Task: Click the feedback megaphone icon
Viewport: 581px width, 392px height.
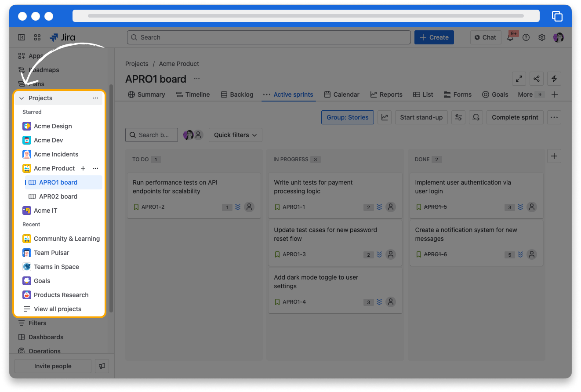Action: pyautogui.click(x=102, y=366)
